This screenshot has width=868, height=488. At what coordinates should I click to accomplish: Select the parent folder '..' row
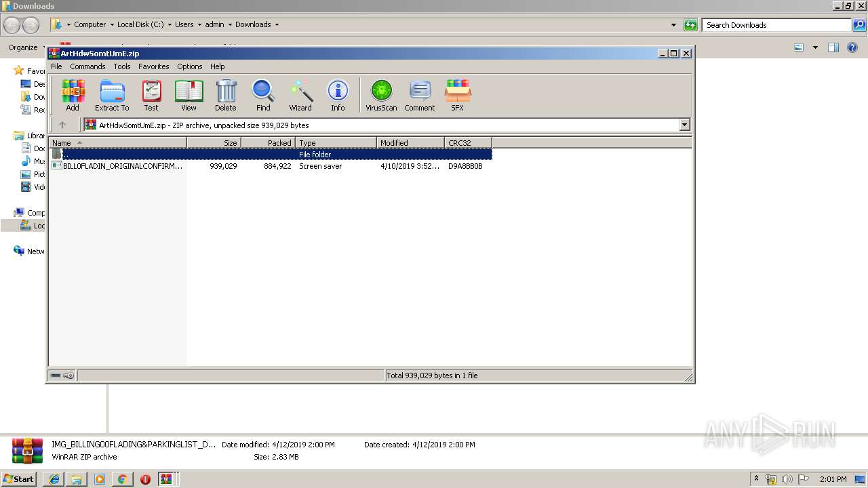coord(271,155)
